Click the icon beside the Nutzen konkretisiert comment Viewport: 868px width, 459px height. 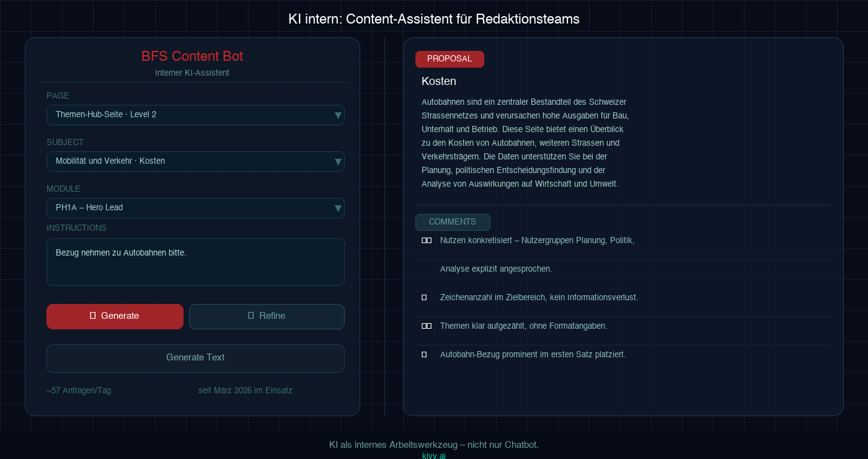click(427, 240)
